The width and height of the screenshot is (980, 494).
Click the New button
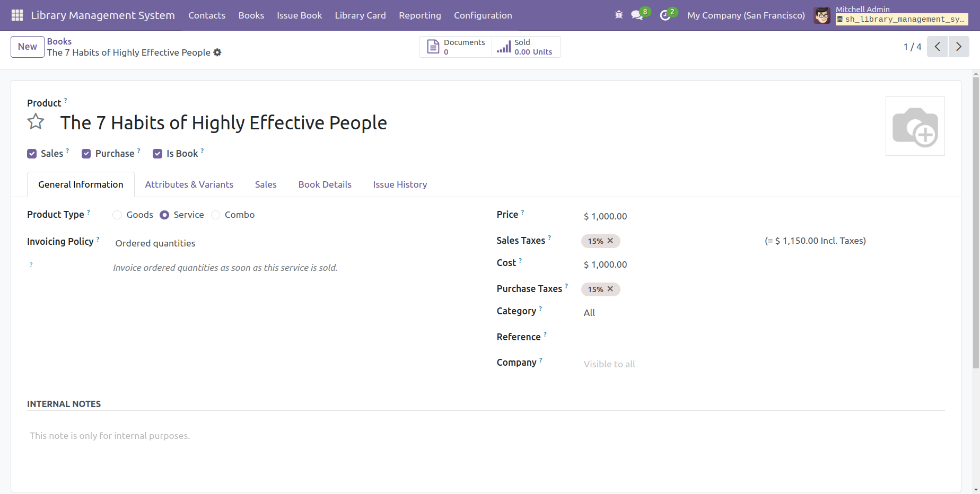[28, 47]
